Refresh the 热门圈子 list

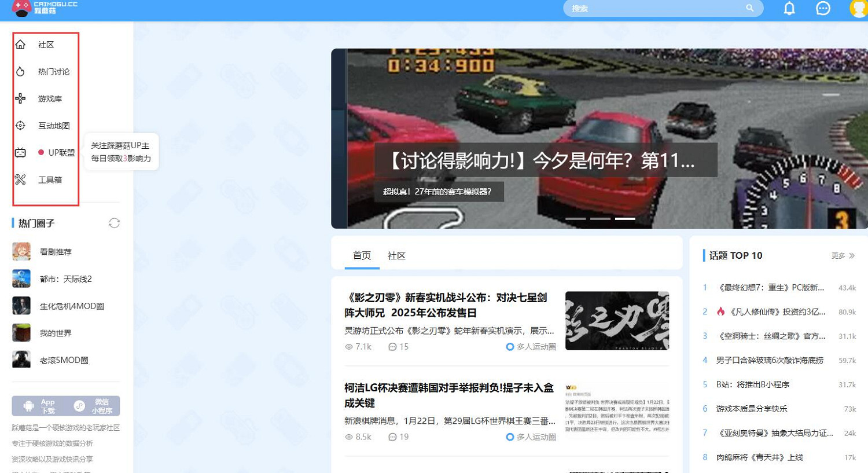click(114, 223)
